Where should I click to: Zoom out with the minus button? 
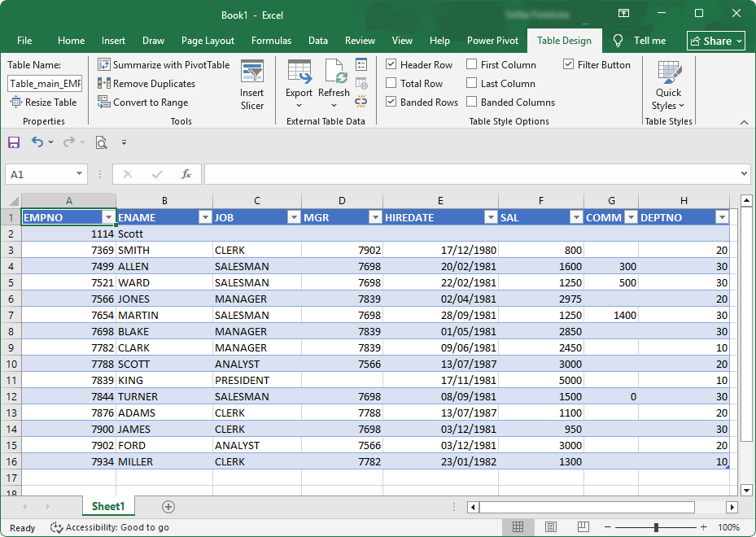pos(608,527)
